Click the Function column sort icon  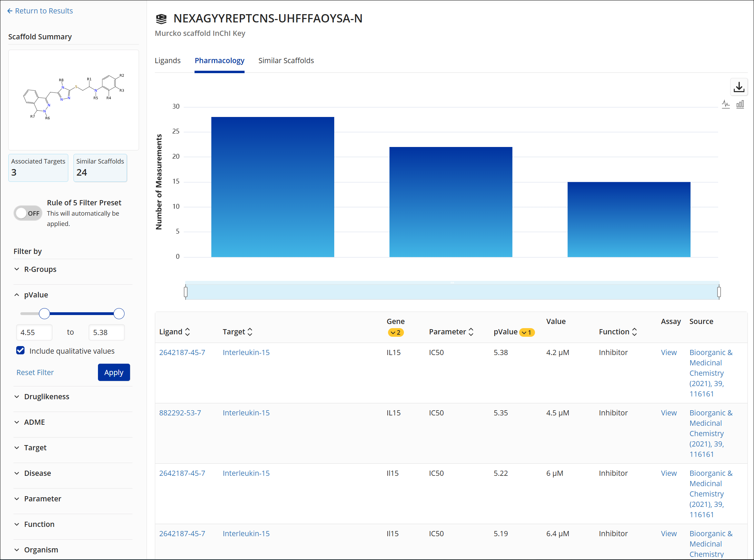[634, 332]
